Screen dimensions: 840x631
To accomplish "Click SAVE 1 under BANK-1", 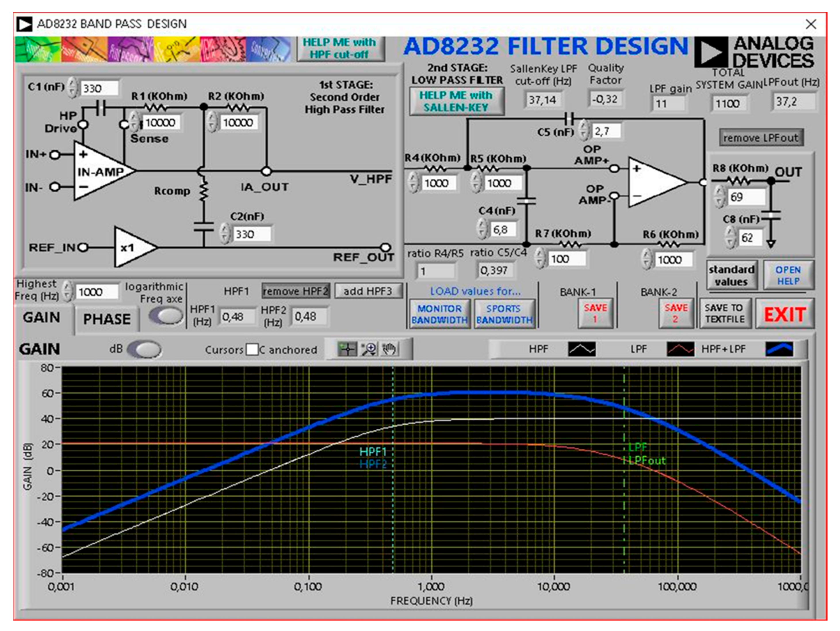I will (595, 313).
